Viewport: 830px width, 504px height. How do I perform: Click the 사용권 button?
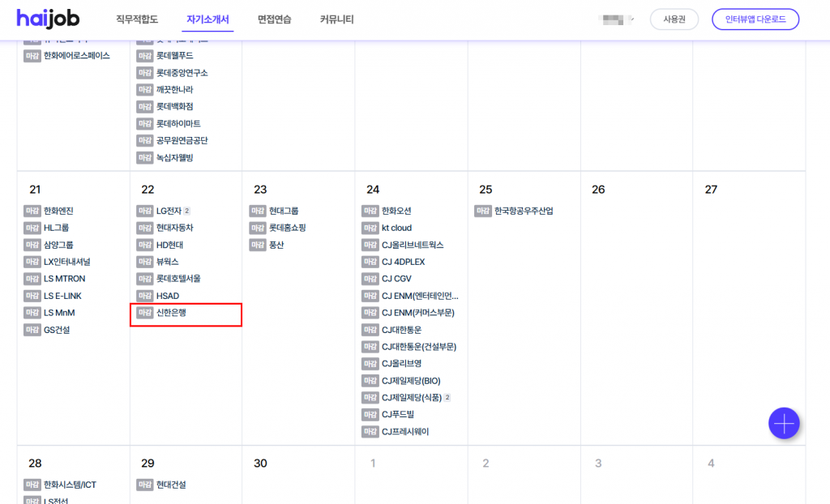[x=674, y=19]
